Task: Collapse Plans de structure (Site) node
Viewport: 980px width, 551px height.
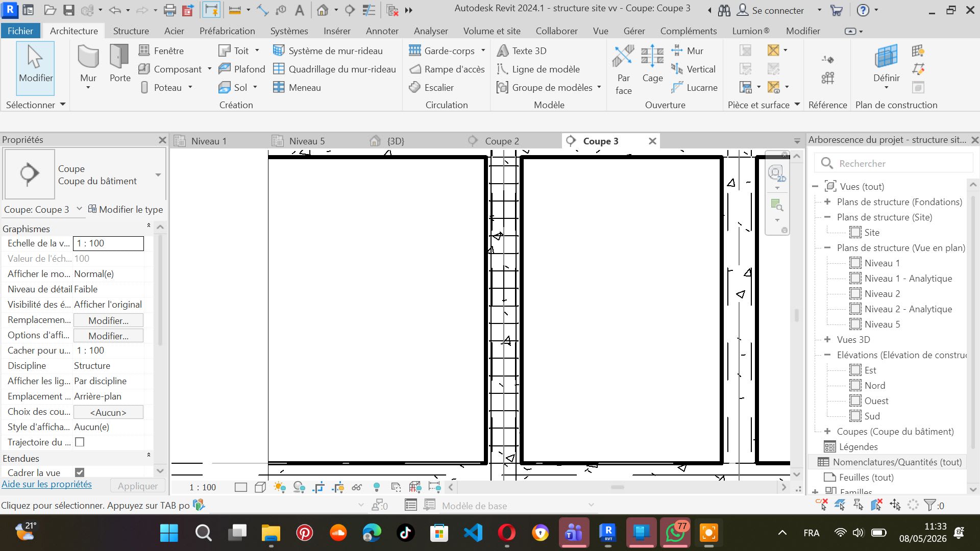Action: coord(827,217)
